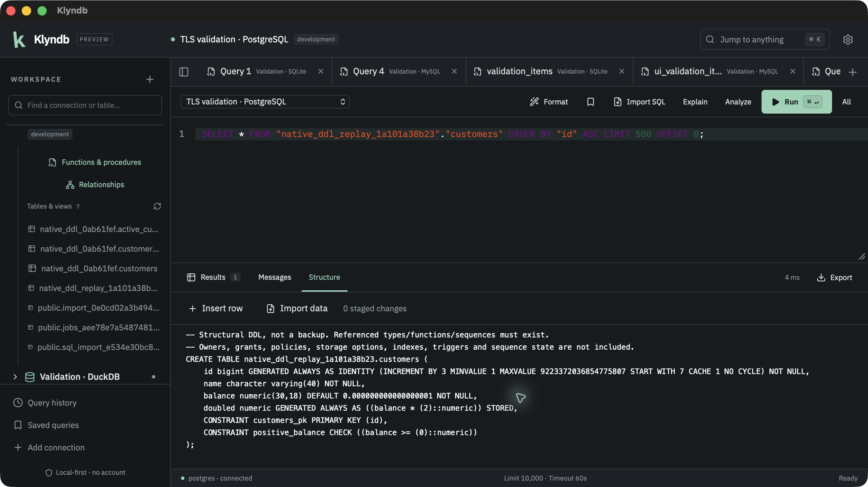Toggle the sidebar panel icon
The height and width of the screenshot is (487, 868).
pos(183,72)
